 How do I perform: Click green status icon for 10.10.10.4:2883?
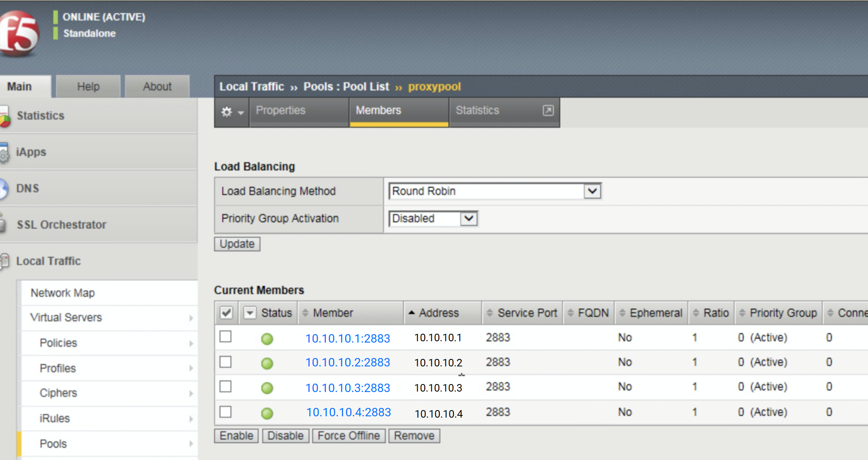[x=267, y=414]
